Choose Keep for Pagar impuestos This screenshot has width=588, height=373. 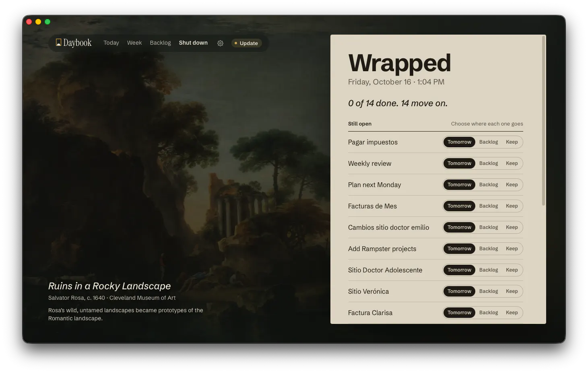(512, 142)
